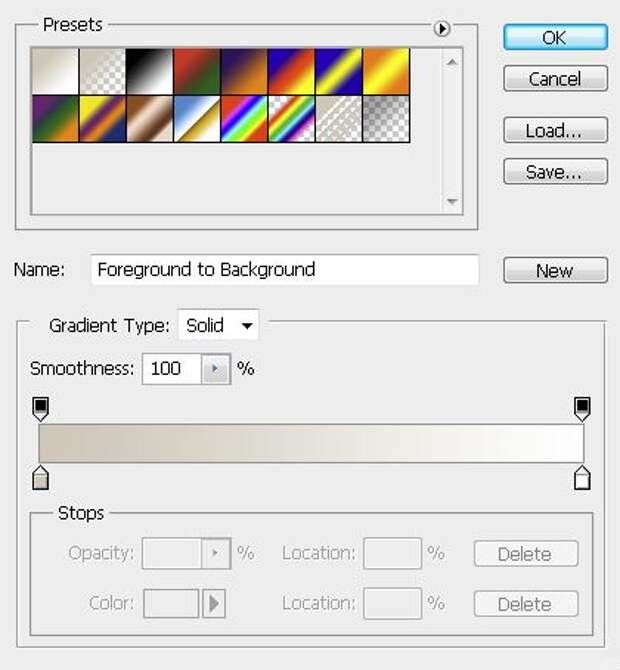The height and width of the screenshot is (670, 620).
Task: Select the left opacity stop
Action: pos(41,409)
